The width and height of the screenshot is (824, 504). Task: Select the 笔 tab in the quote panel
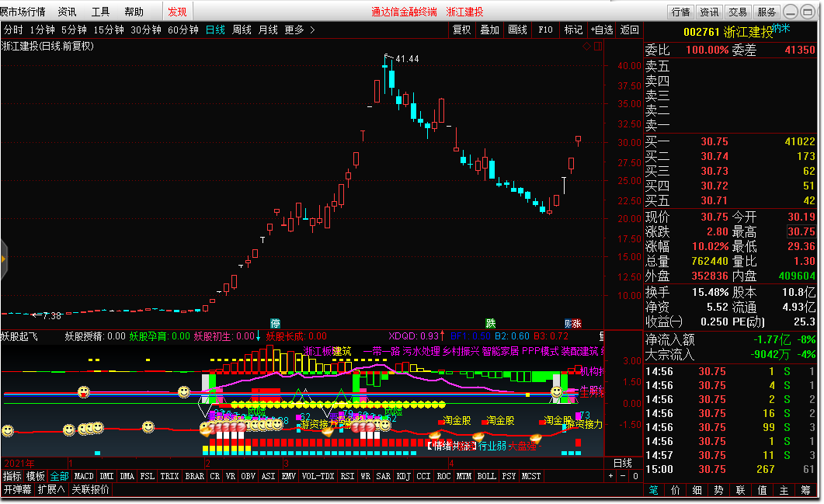click(x=654, y=490)
